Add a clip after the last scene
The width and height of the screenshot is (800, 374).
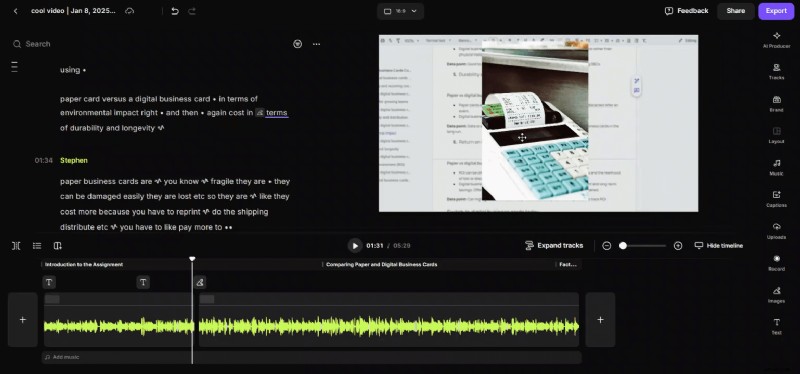(600, 320)
